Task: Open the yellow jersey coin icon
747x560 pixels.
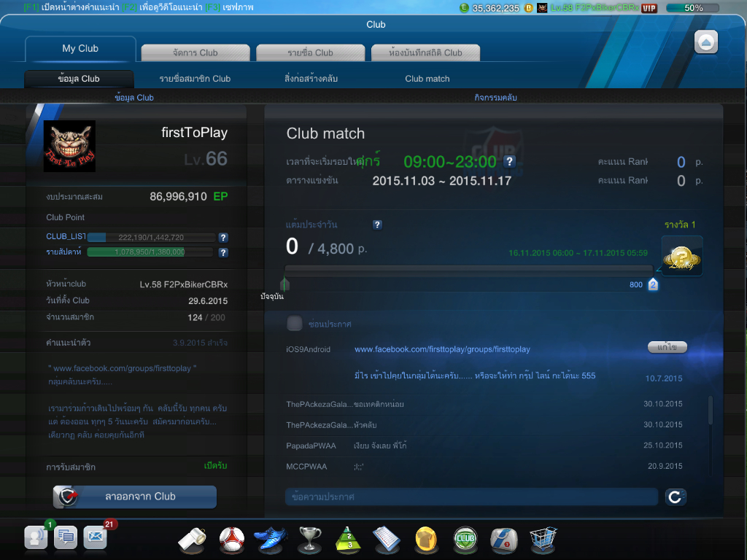Action: (x=426, y=540)
